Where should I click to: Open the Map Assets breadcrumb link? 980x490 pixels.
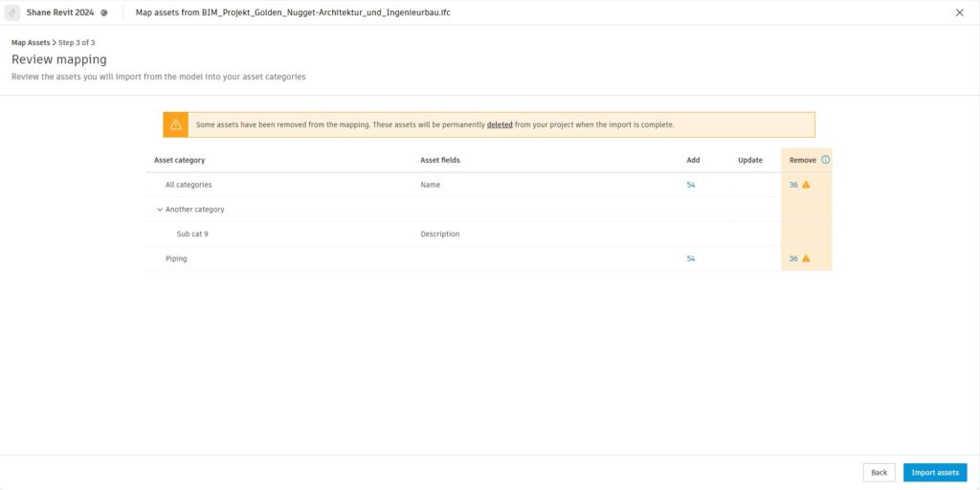31,42
